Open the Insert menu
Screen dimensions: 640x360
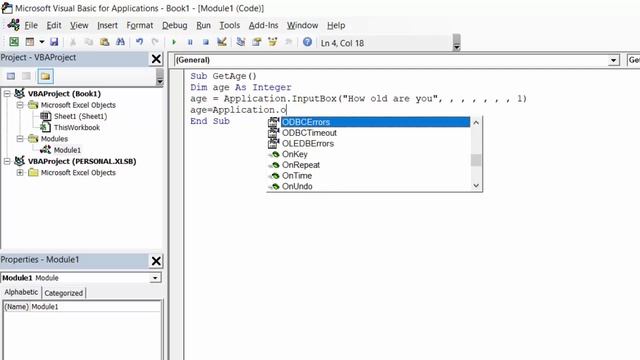pos(107,25)
